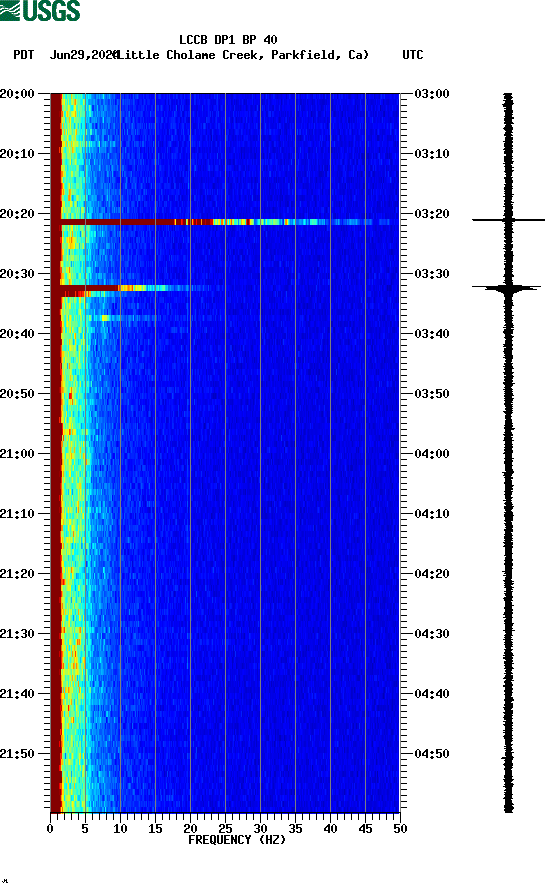The width and height of the screenshot is (552, 892).
Task: Click the 04:20 UTC time label
Action: (x=432, y=574)
